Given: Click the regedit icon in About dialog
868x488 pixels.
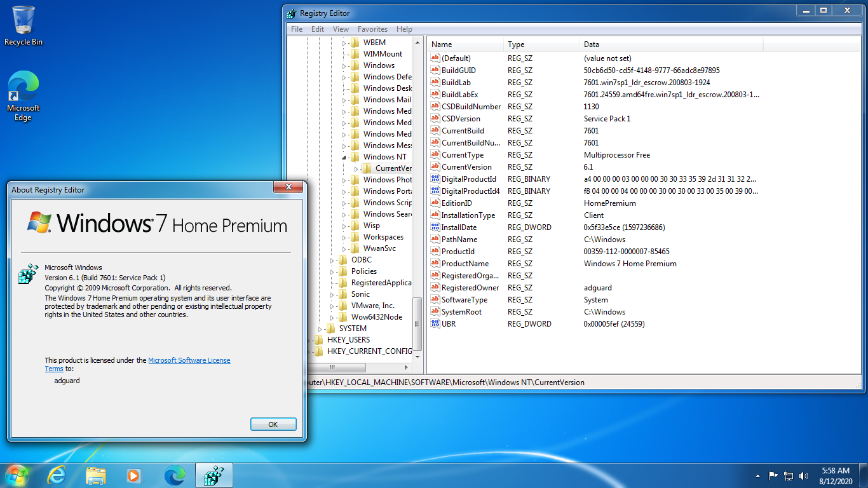Looking at the screenshot, I should 27,274.
